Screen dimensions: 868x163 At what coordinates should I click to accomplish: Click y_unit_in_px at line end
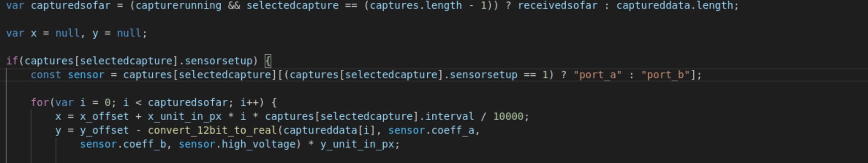coord(357,144)
